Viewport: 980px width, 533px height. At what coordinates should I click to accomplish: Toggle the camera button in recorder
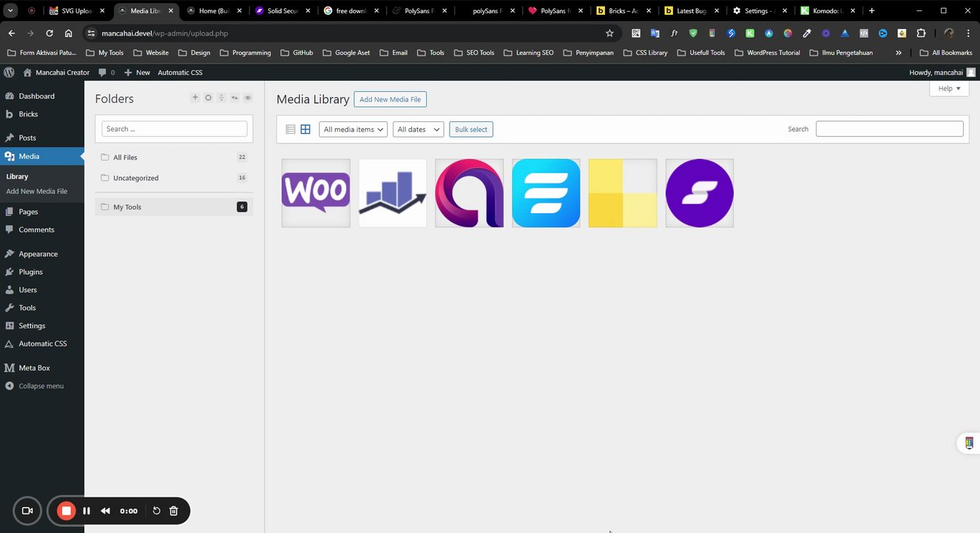click(27, 511)
